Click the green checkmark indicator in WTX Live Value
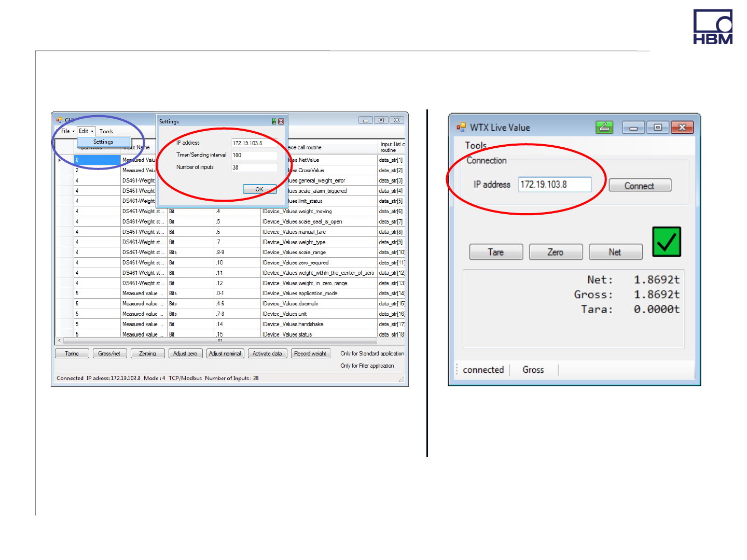This screenshot has width=747, height=560. point(667,242)
